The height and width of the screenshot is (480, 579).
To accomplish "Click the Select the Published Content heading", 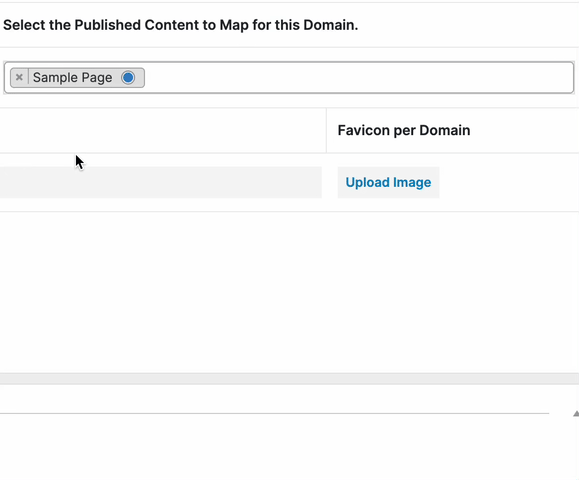I will (x=181, y=25).
